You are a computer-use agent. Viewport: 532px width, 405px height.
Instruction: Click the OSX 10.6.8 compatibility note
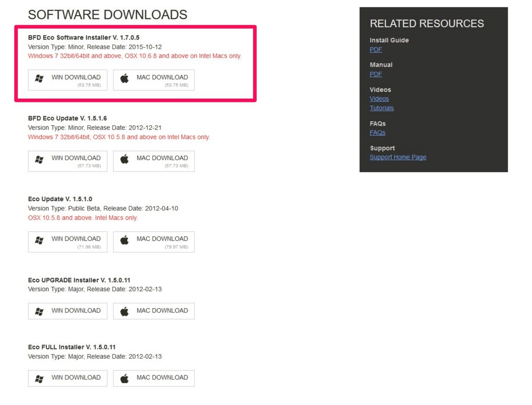tap(135, 56)
